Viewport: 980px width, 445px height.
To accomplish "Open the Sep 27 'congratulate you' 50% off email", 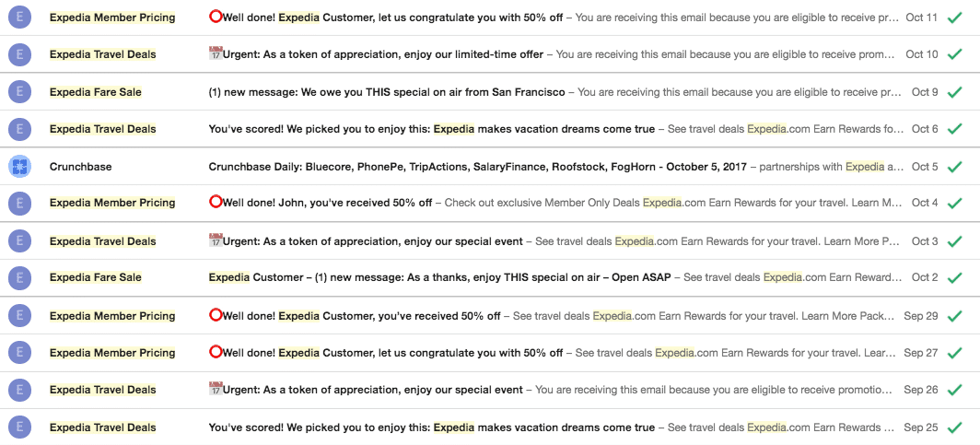I will tap(490, 353).
